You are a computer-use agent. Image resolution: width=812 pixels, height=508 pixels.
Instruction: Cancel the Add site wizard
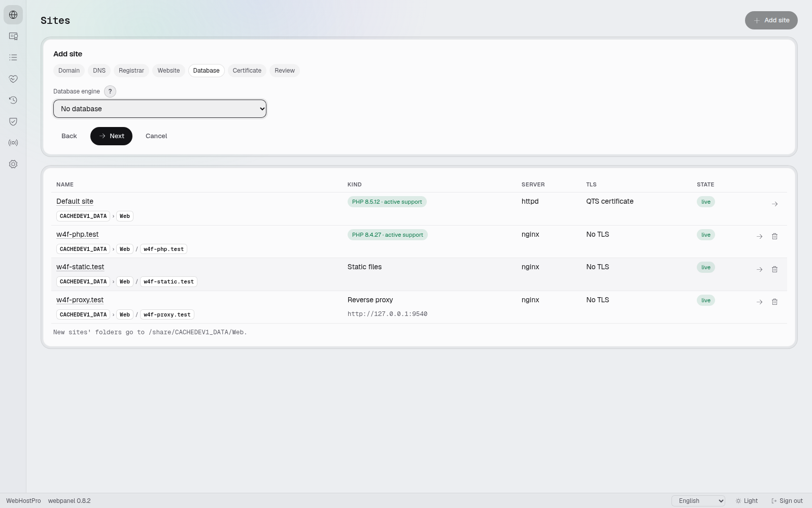(x=156, y=136)
